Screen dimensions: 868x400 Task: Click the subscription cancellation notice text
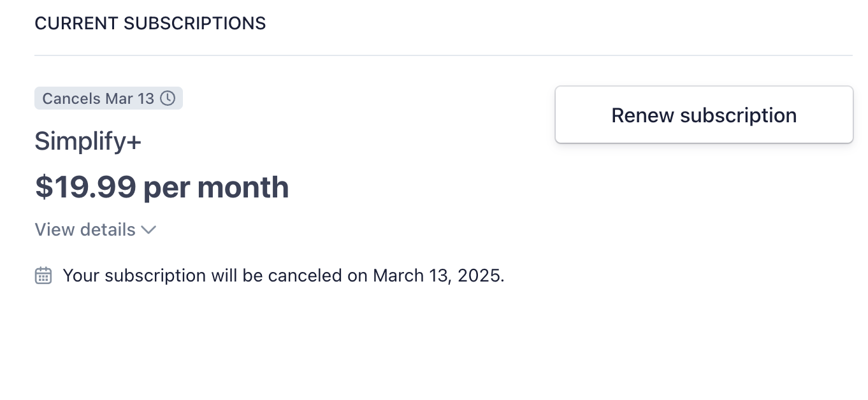[x=284, y=276]
